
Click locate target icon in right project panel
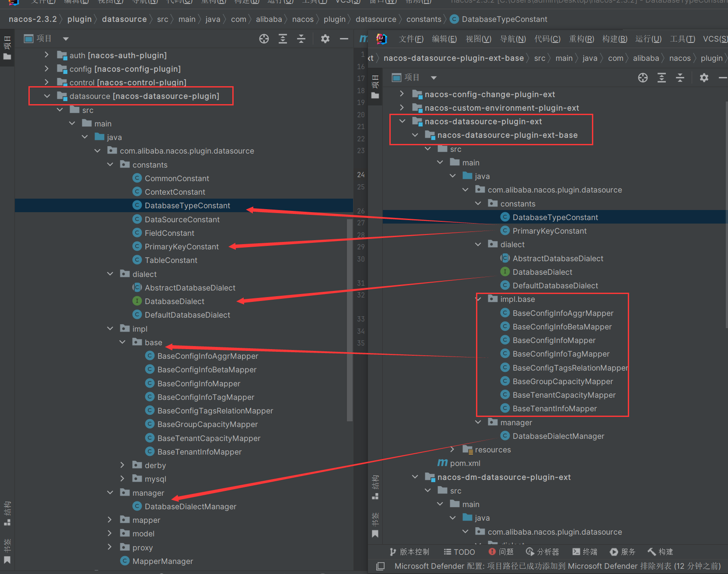click(643, 78)
